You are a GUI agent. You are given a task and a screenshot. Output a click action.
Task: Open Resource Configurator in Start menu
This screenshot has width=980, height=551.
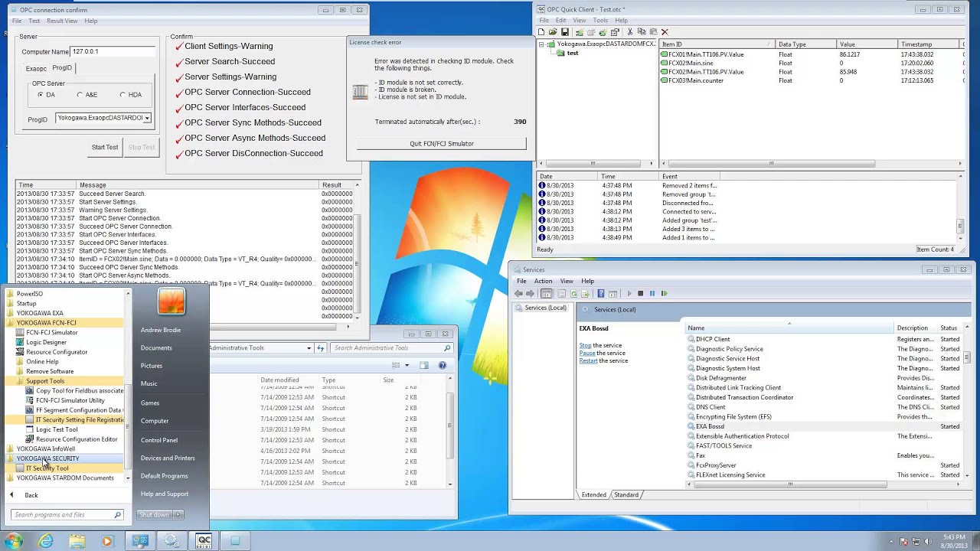click(57, 352)
